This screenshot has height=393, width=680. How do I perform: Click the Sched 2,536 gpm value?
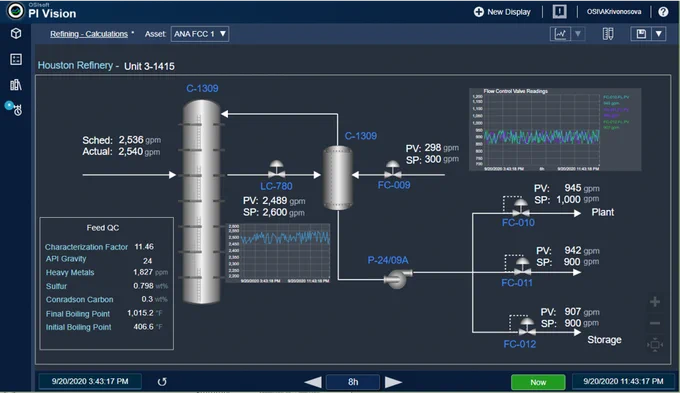point(131,140)
